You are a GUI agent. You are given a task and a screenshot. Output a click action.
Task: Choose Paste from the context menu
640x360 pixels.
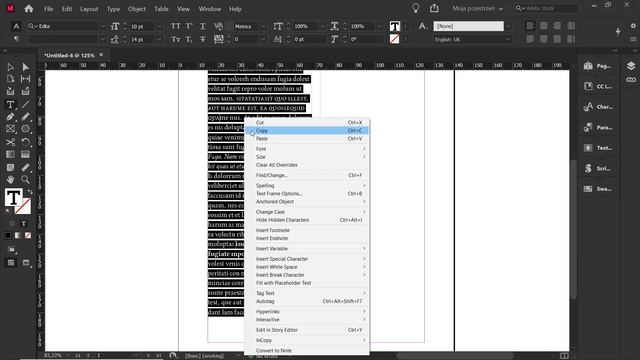pos(307,139)
